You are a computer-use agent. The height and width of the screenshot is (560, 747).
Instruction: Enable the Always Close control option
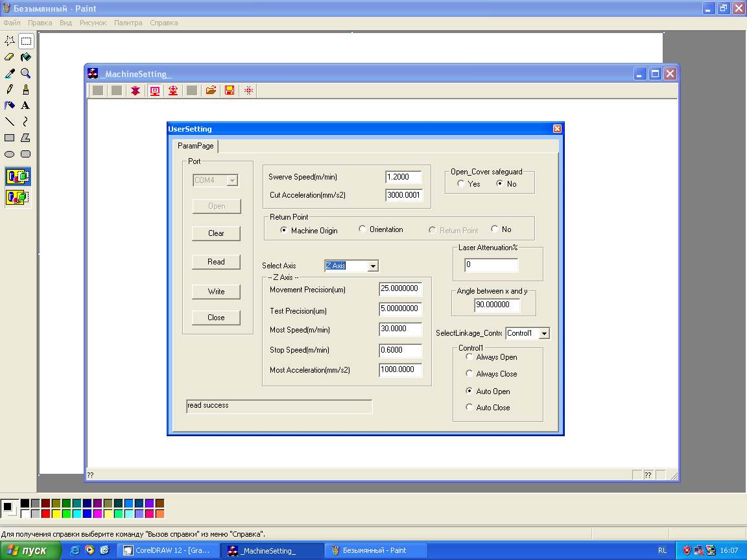click(470, 374)
